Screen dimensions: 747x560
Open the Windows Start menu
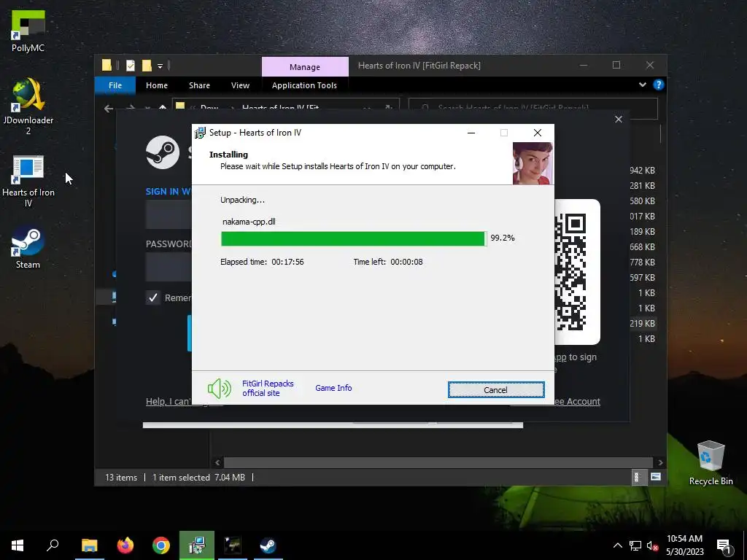tap(18, 545)
